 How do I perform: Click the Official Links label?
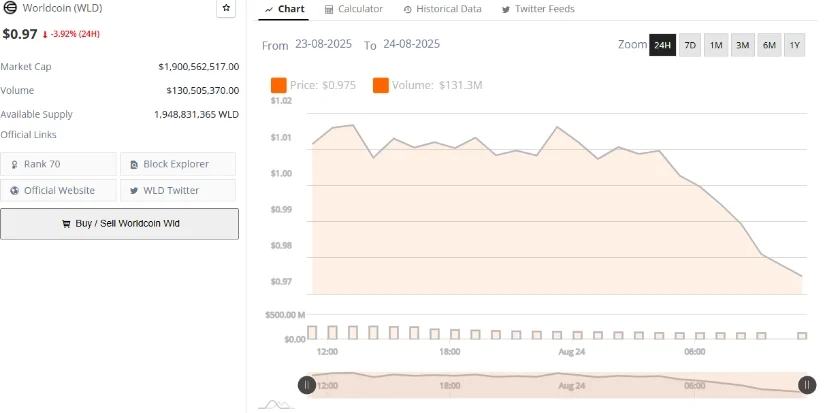[28, 135]
